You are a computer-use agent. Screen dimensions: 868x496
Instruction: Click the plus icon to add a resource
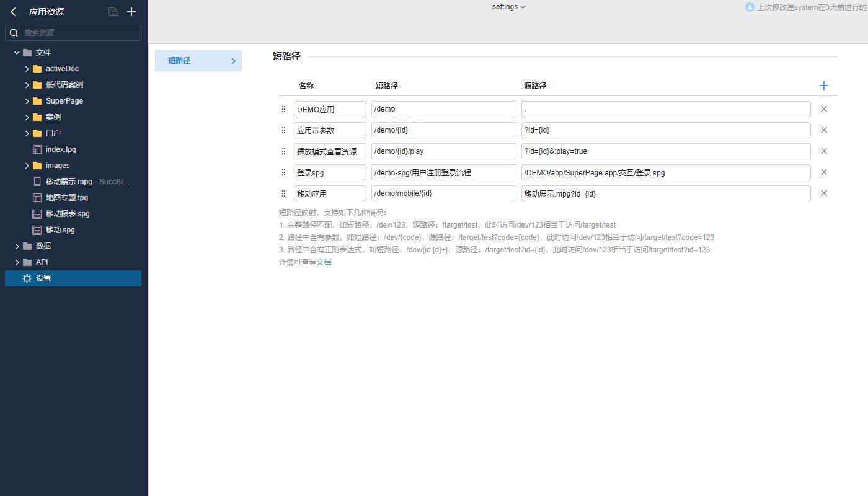click(x=131, y=12)
